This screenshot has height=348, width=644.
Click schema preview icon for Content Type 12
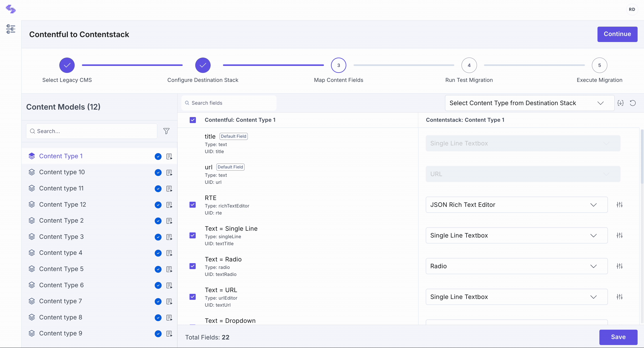[x=169, y=205]
